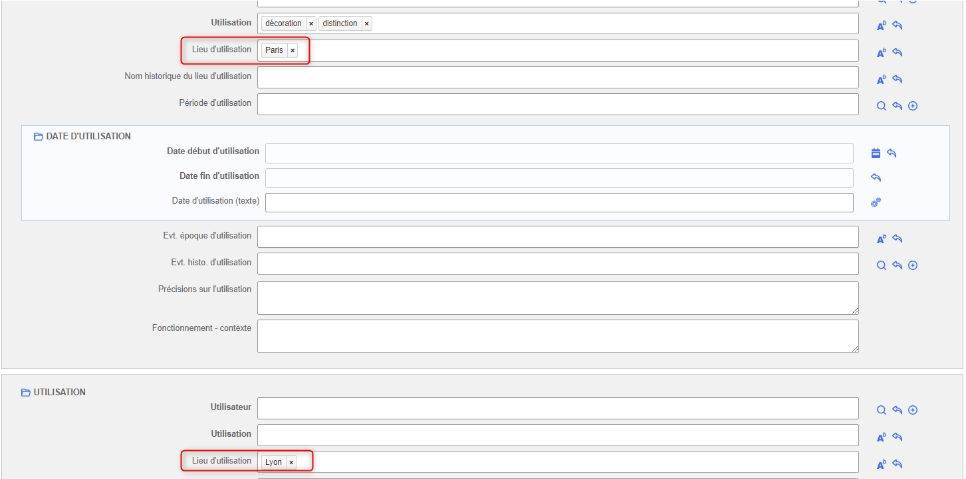Click the Précisions sur l'utilisation text area

coord(558,298)
